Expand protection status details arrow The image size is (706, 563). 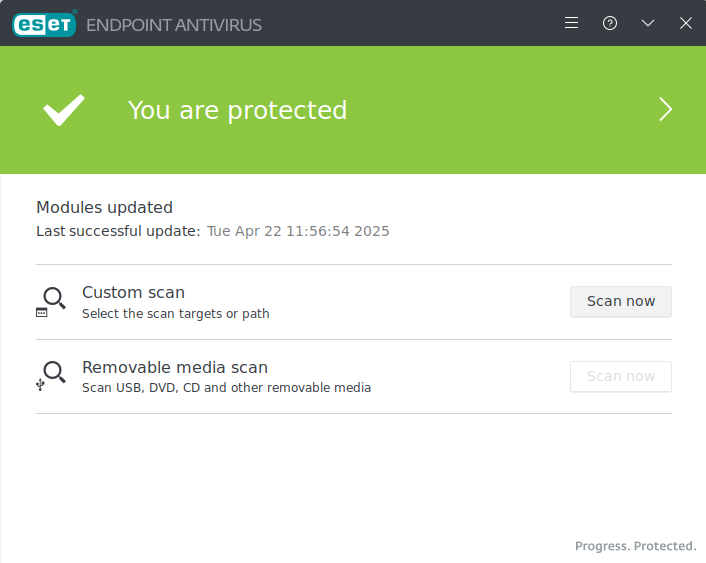[665, 109]
